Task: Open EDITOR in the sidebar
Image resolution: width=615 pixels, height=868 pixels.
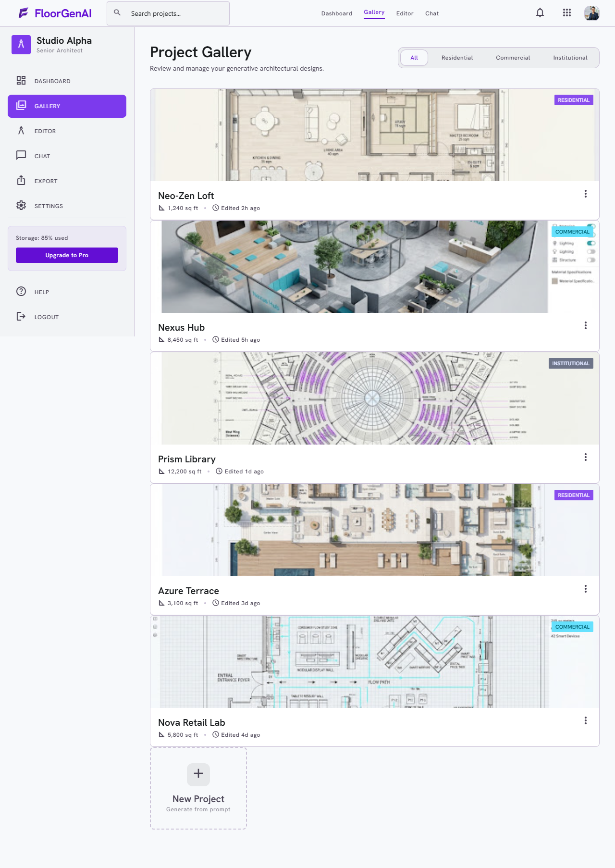Action: (x=67, y=131)
